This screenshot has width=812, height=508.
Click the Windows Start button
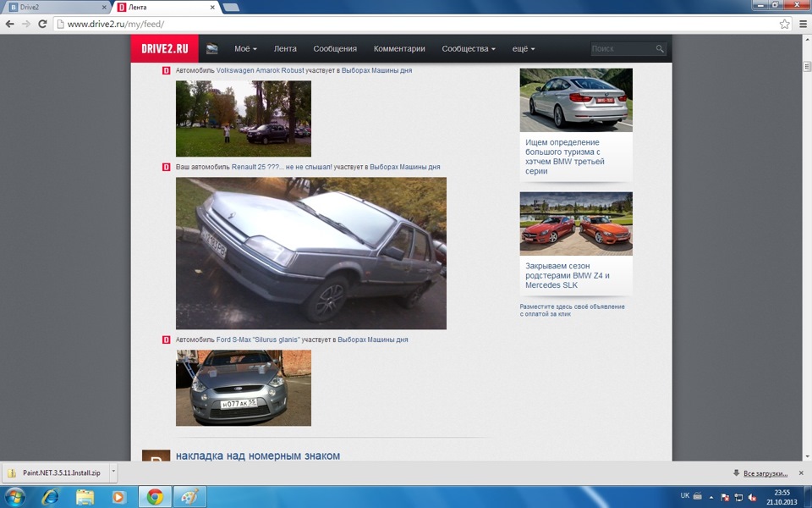point(14,497)
